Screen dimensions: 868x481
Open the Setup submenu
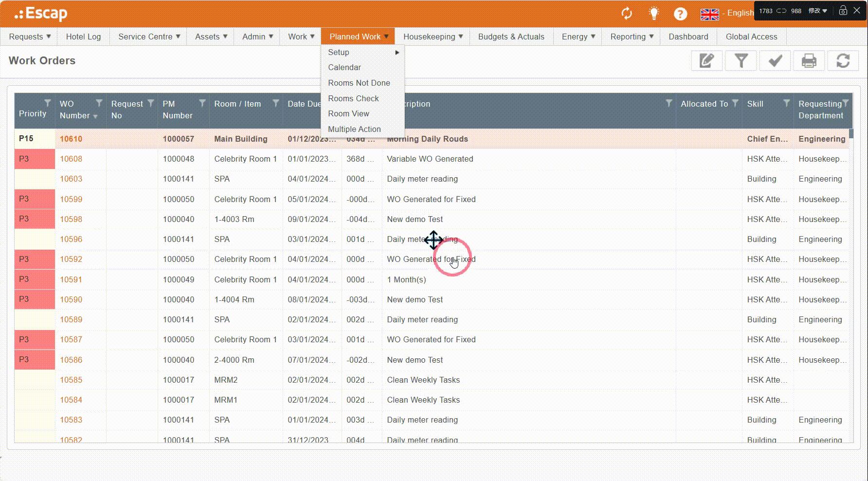coord(363,52)
